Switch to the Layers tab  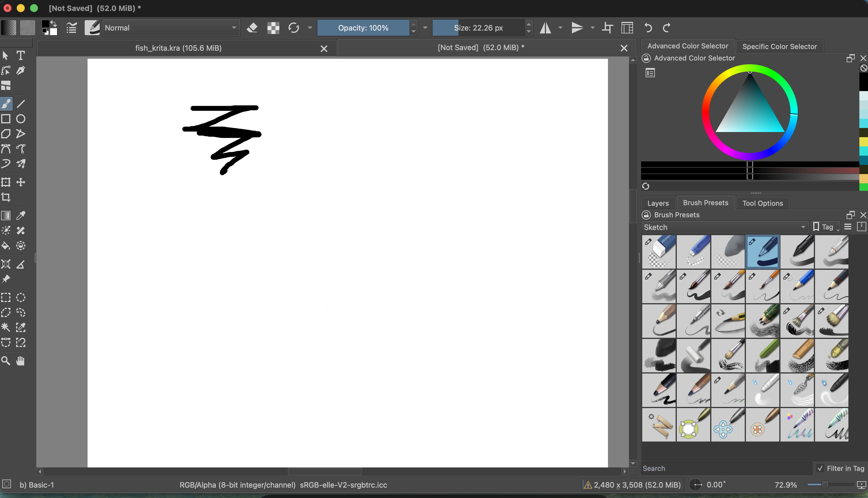point(658,203)
